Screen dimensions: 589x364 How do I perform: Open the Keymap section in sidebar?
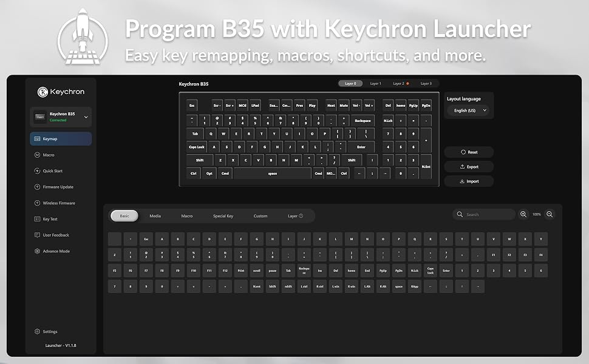click(x=61, y=139)
